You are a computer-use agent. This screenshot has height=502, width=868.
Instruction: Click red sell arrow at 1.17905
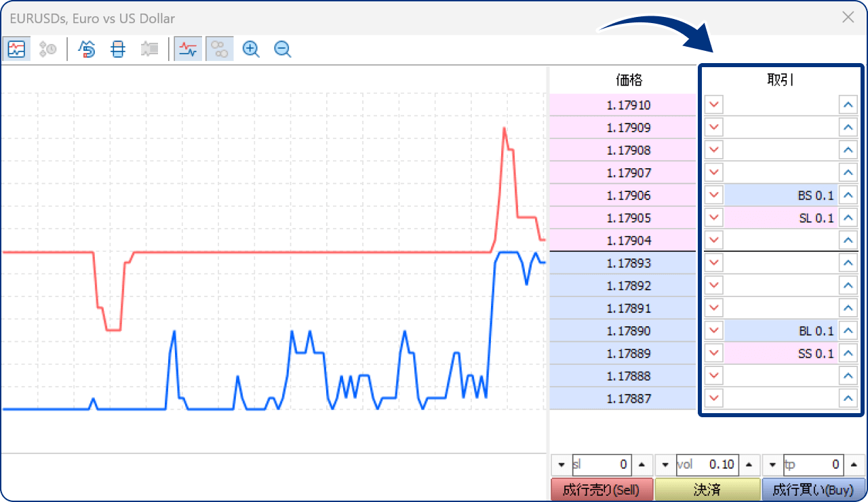click(714, 218)
